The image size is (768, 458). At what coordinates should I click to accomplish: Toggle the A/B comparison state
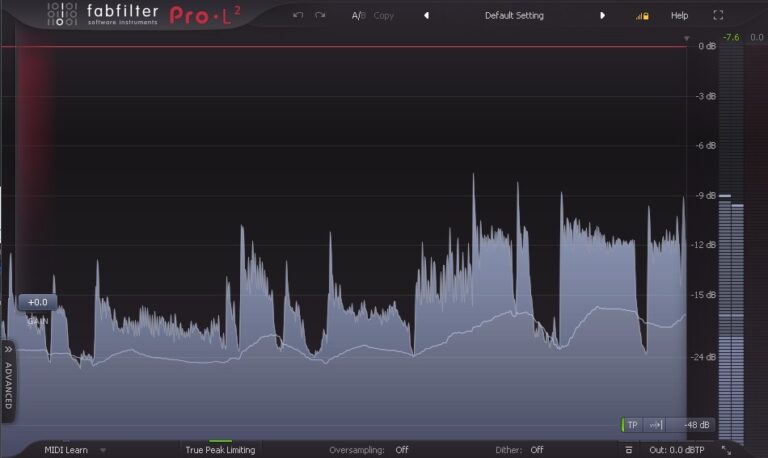click(358, 15)
